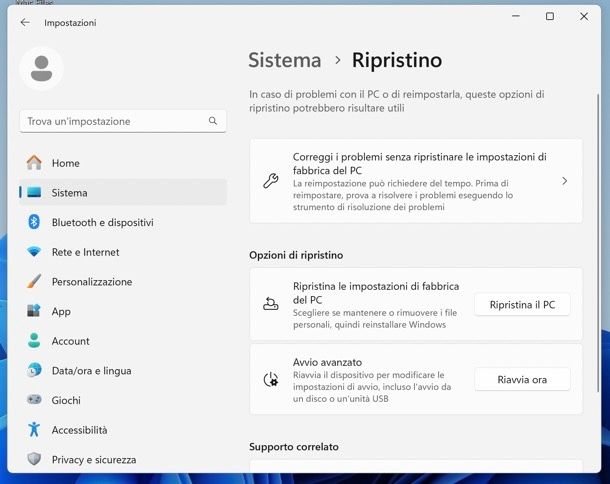This screenshot has height=484, width=610.
Task: Expand the Correggi i problemi chevron
Action: click(564, 181)
